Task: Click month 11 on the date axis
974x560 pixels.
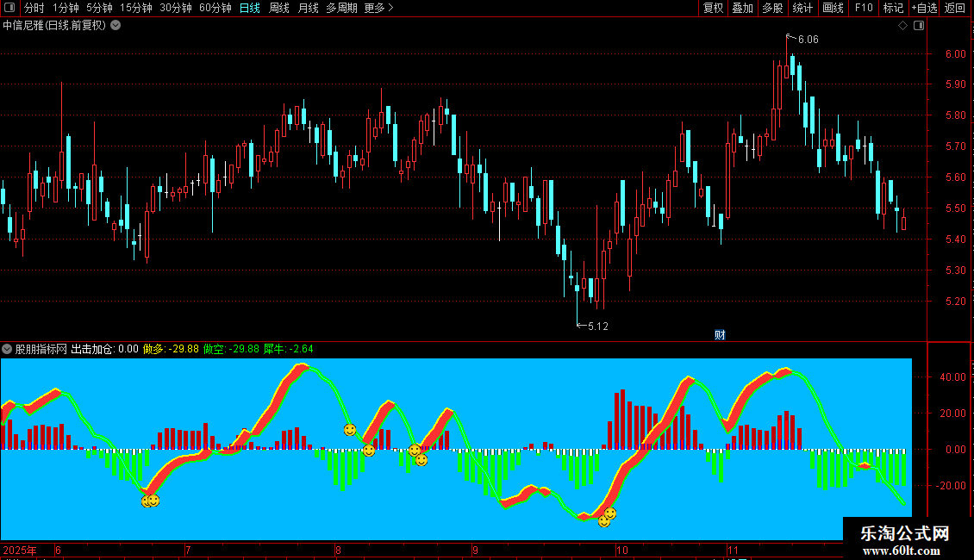Action: (x=733, y=551)
